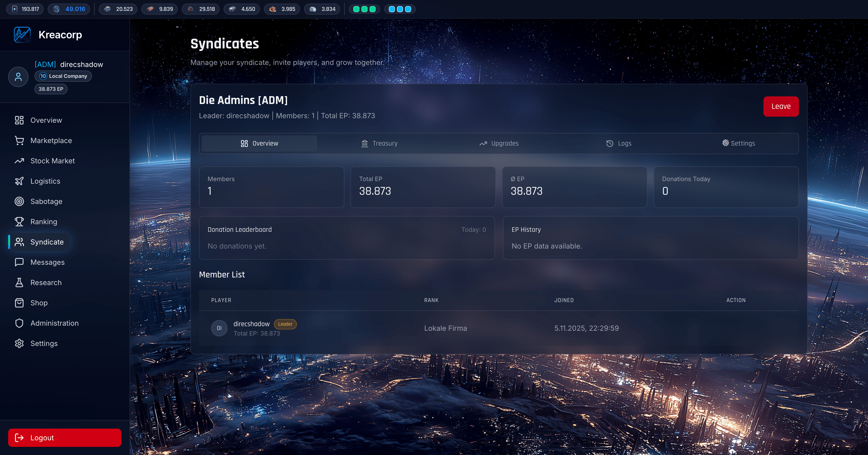Screen dimensions: 868x455
Task: Click the Logout button
Action: [x=65, y=437]
